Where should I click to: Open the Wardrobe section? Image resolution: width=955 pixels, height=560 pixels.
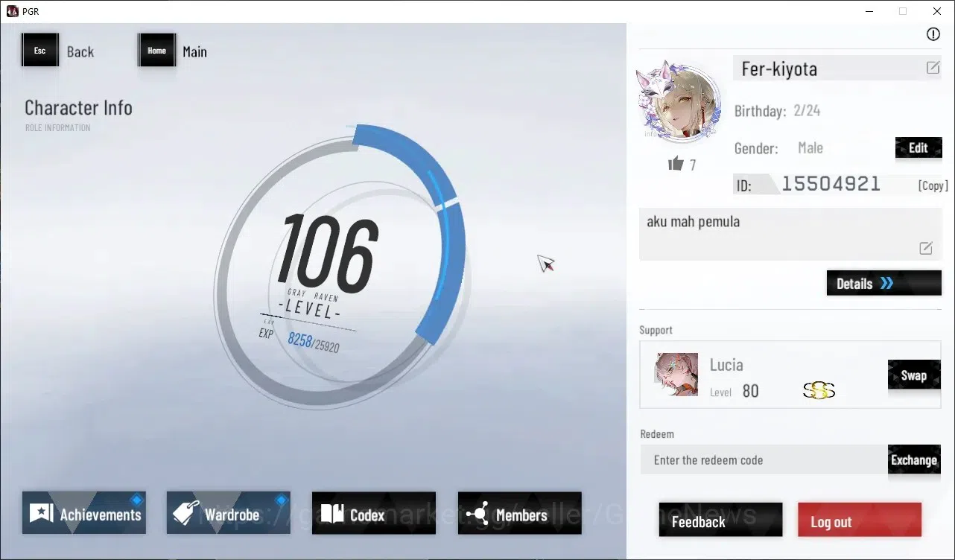click(229, 513)
